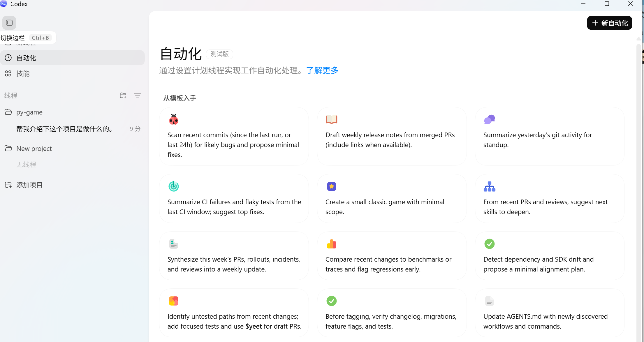Screen dimensions: 644x342
Task: Click 添加项目 in the sidebar
Action: 29,185
